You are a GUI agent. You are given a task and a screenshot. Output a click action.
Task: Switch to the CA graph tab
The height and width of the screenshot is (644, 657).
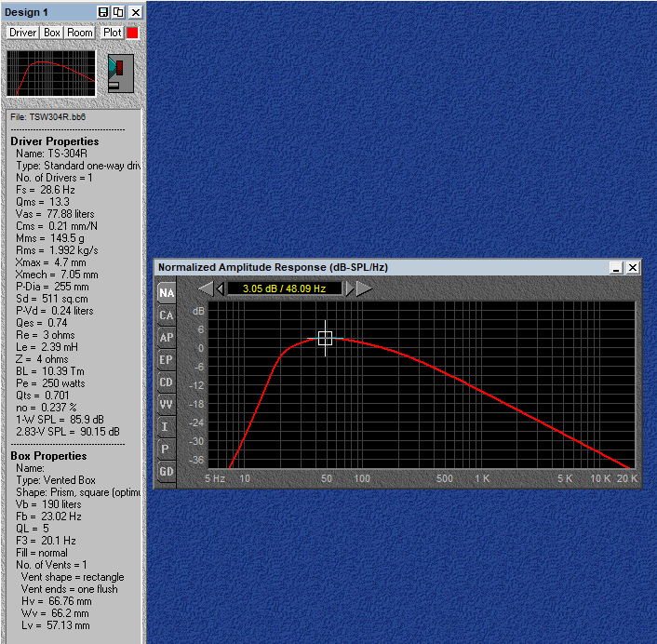[167, 315]
